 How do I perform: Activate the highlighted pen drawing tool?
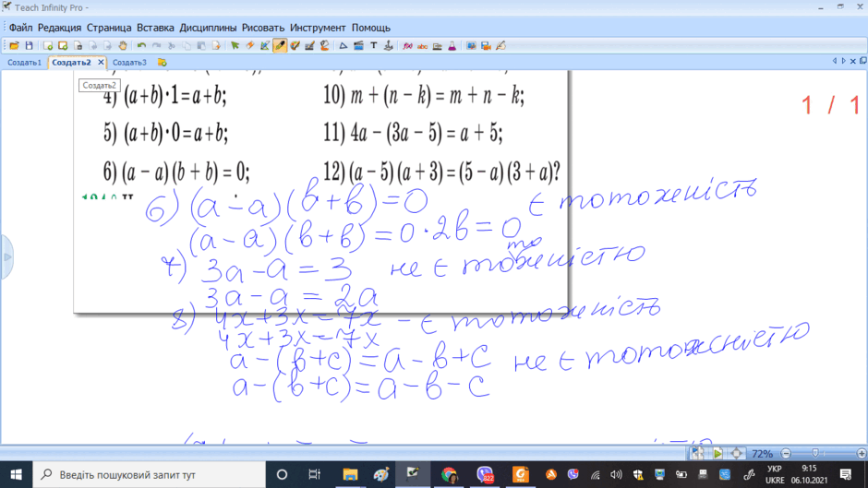click(280, 46)
